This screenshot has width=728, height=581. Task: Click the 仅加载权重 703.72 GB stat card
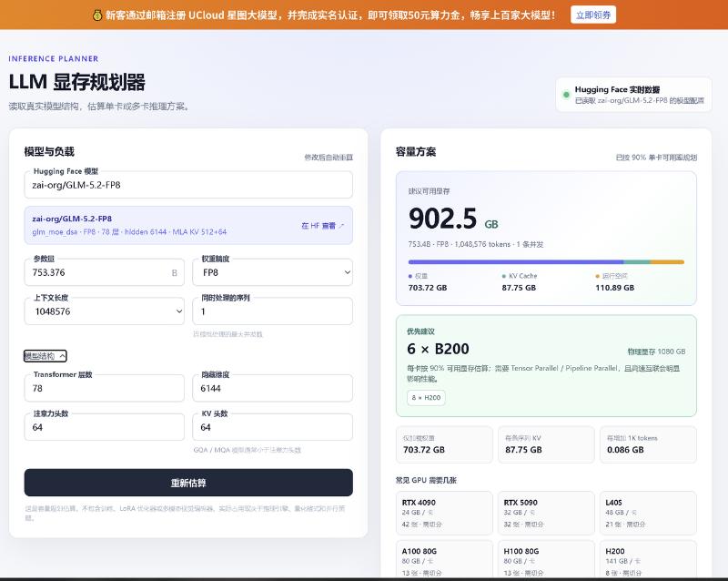pos(444,444)
